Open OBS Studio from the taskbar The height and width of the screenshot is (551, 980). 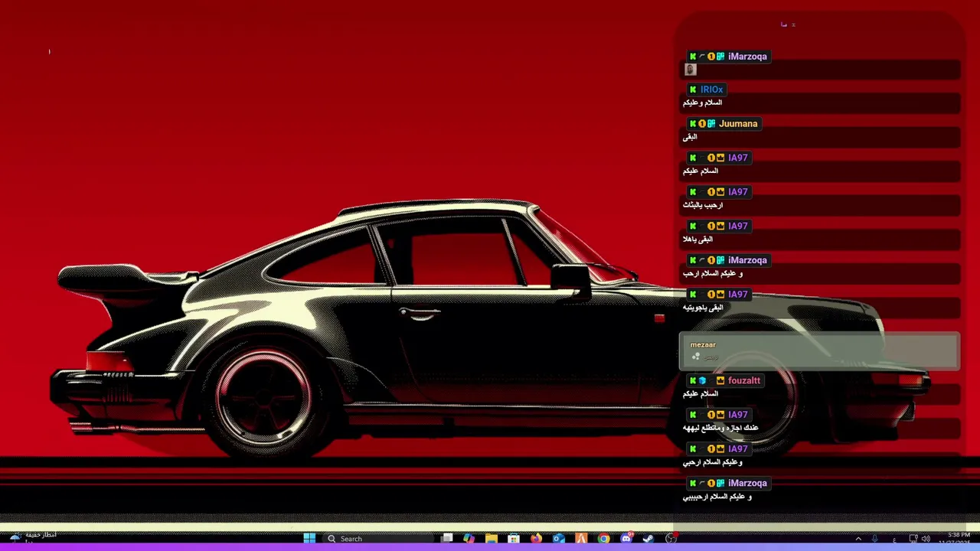point(671,539)
